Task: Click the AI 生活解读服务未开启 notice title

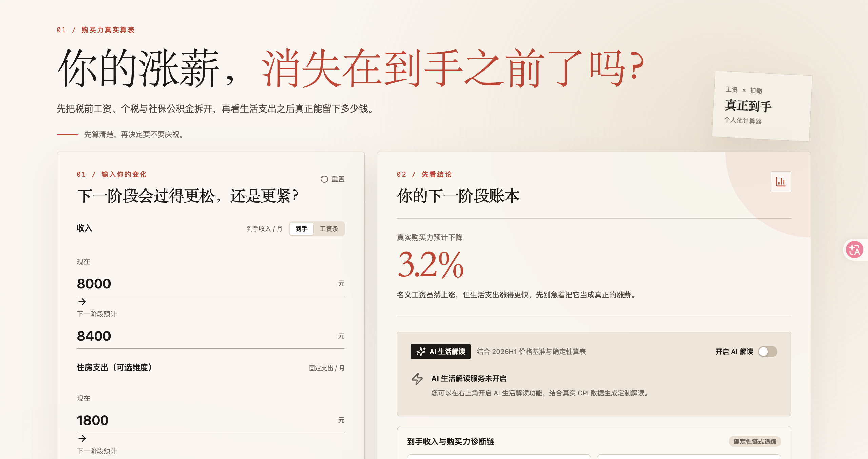Action: [x=469, y=379]
